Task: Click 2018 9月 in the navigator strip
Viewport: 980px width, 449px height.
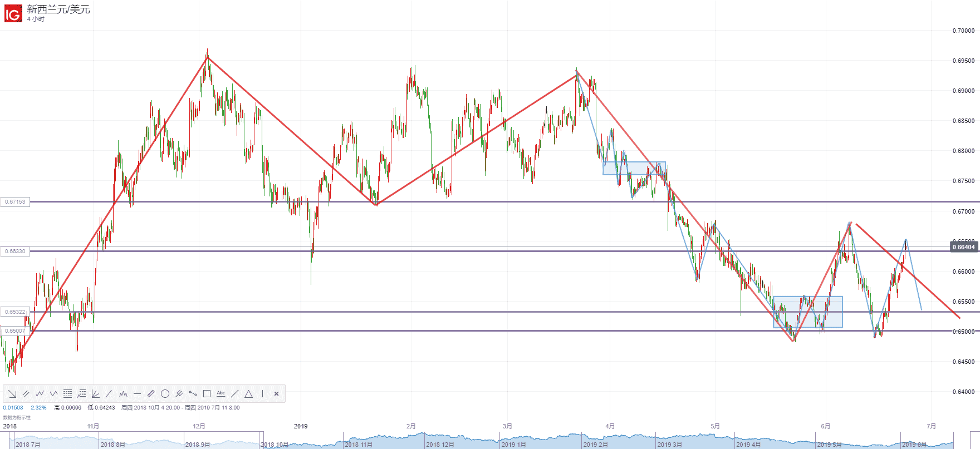Action: (198, 445)
